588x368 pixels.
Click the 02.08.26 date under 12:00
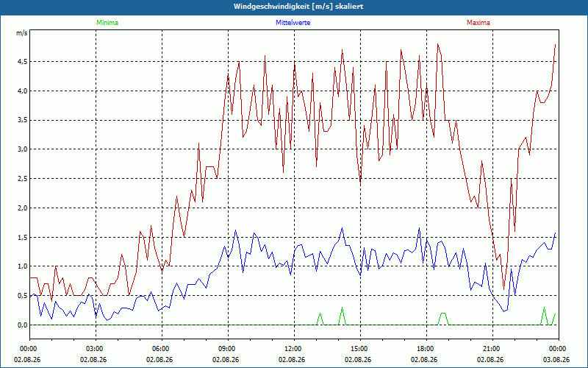[x=292, y=360]
